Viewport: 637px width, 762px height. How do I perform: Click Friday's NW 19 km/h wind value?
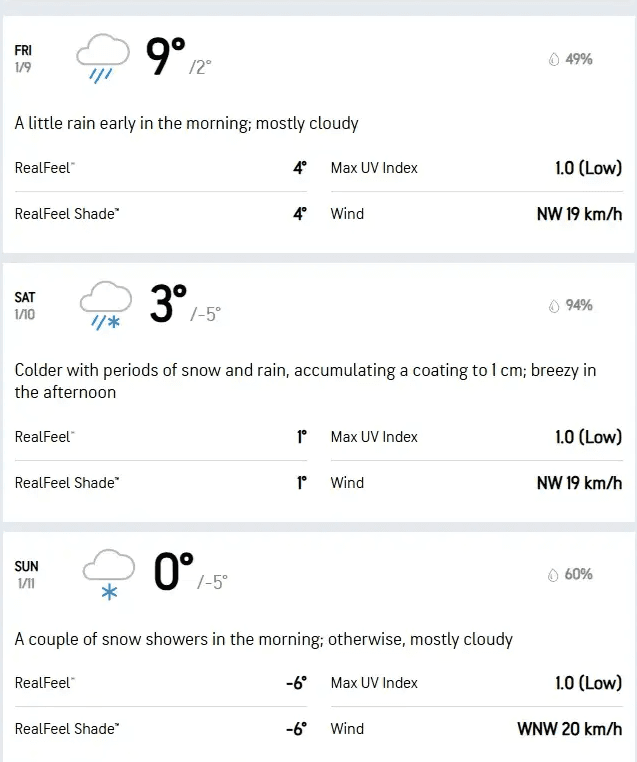[579, 214]
